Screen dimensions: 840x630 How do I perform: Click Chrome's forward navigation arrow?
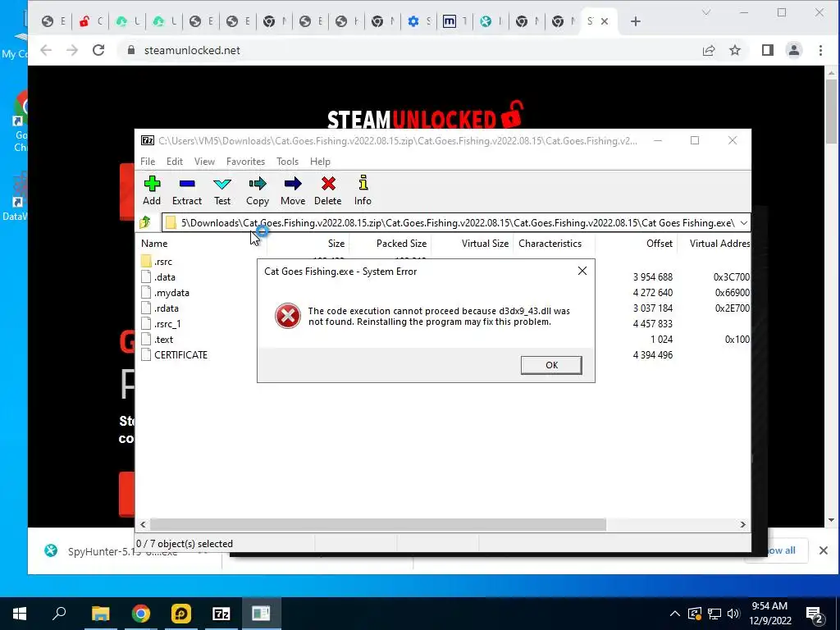(72, 50)
